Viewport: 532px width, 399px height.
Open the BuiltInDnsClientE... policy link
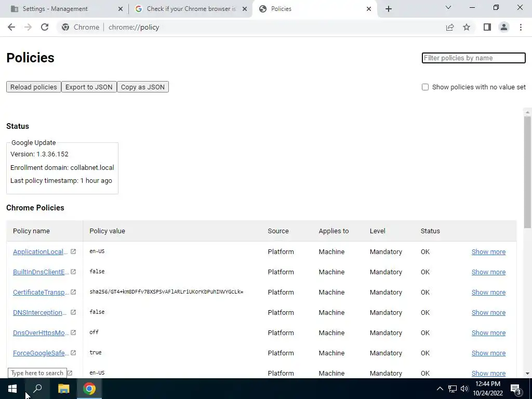[x=41, y=272]
